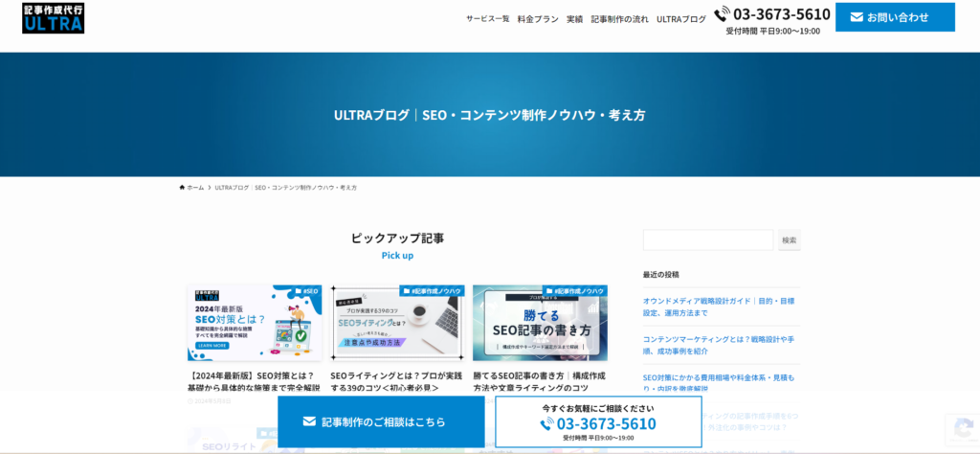This screenshot has width=980, height=454.
Task: Click the #SEO folder tag badge
Action: coord(306,290)
